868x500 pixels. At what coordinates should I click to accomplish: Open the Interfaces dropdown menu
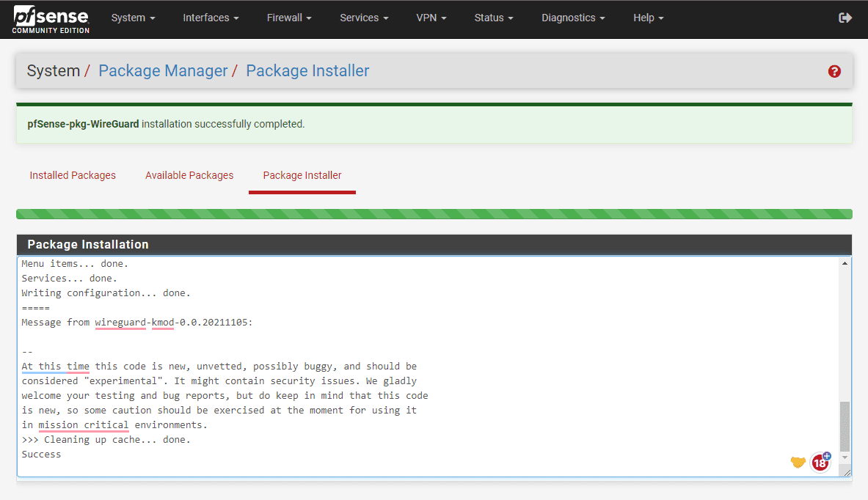(211, 18)
